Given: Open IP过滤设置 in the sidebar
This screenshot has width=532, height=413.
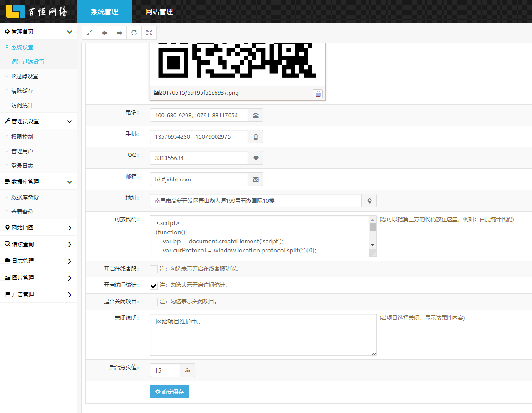Looking at the screenshot, I should [x=25, y=76].
